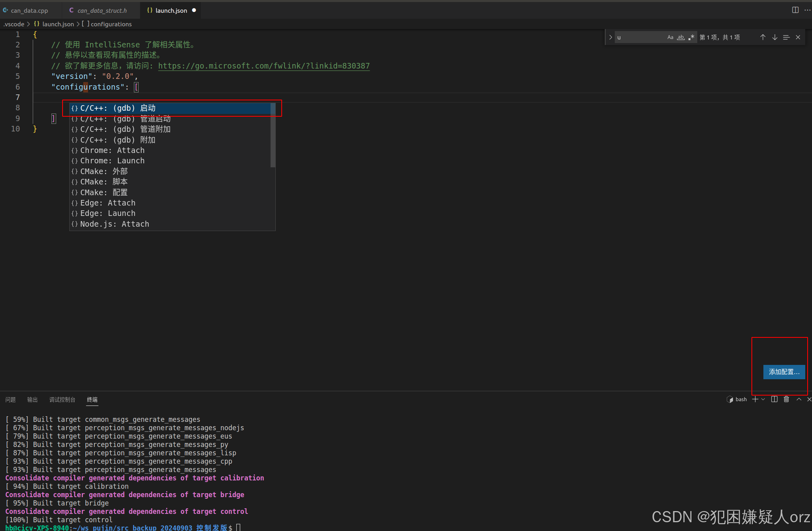
Task: Jump to next search match arrow
Action: pyautogui.click(x=775, y=37)
